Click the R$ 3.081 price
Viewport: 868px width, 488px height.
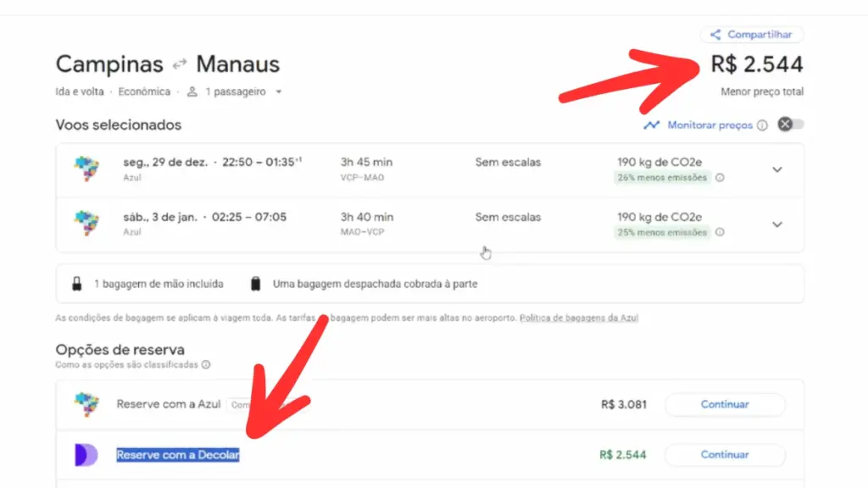624,404
